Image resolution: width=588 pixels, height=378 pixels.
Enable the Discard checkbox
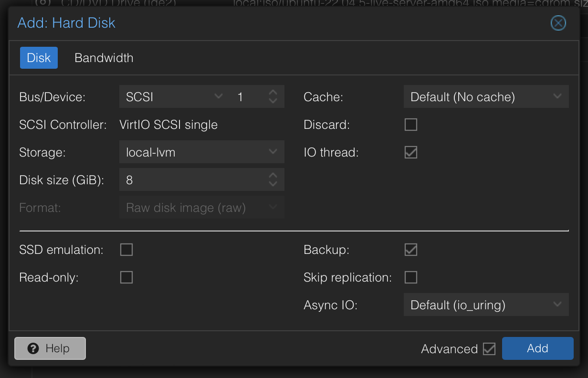point(410,125)
